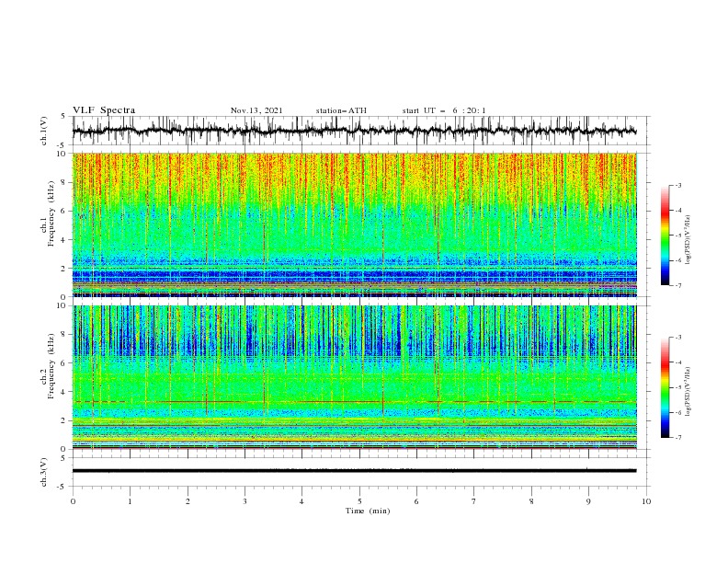Viewport: 728px width, 563px height.
Task: Click the ch.1 PSD color scale bar
Action: tap(665, 236)
